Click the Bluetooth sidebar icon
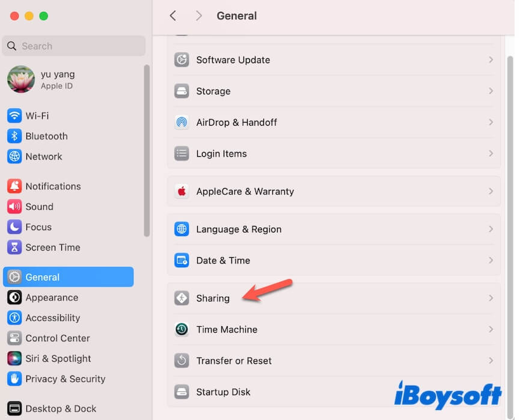 tap(14, 136)
